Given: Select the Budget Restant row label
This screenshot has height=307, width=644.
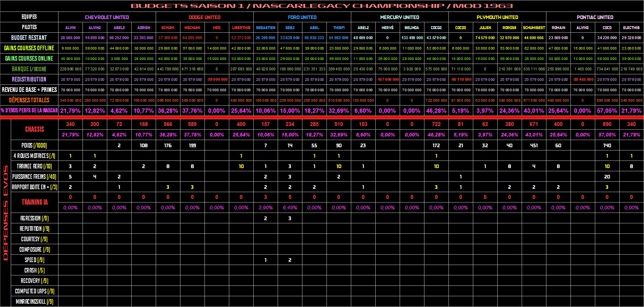Looking at the screenshot, I should [29, 38].
